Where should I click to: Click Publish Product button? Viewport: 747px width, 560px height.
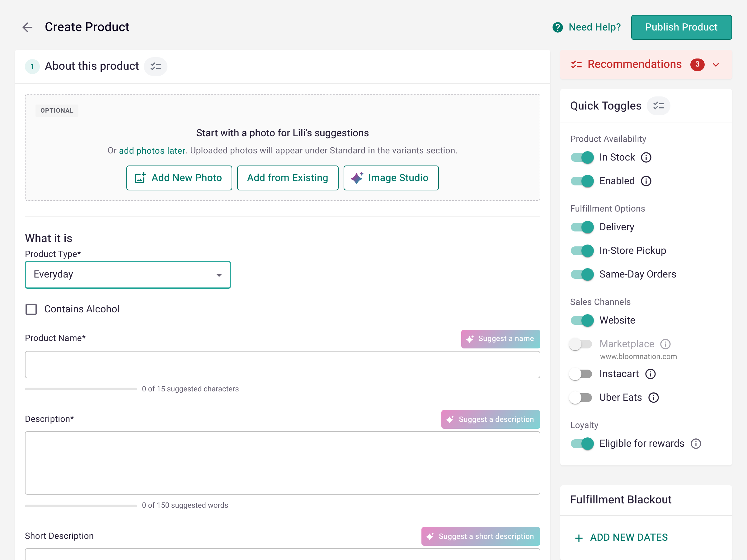pyautogui.click(x=682, y=27)
